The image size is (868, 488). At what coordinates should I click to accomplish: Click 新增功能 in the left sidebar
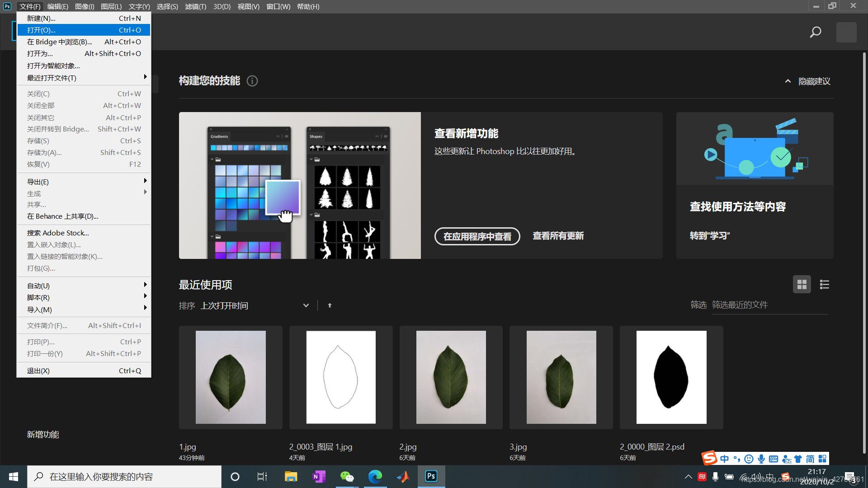click(x=43, y=434)
